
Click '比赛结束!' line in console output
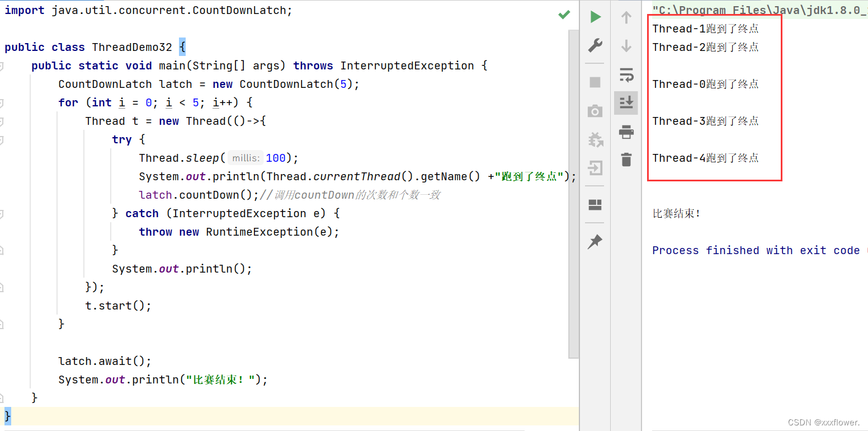(676, 213)
